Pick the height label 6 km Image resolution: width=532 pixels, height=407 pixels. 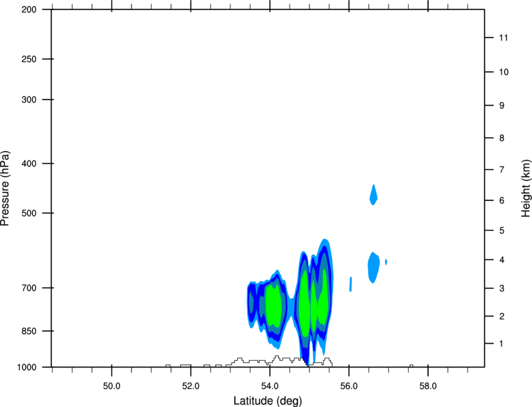(502, 200)
